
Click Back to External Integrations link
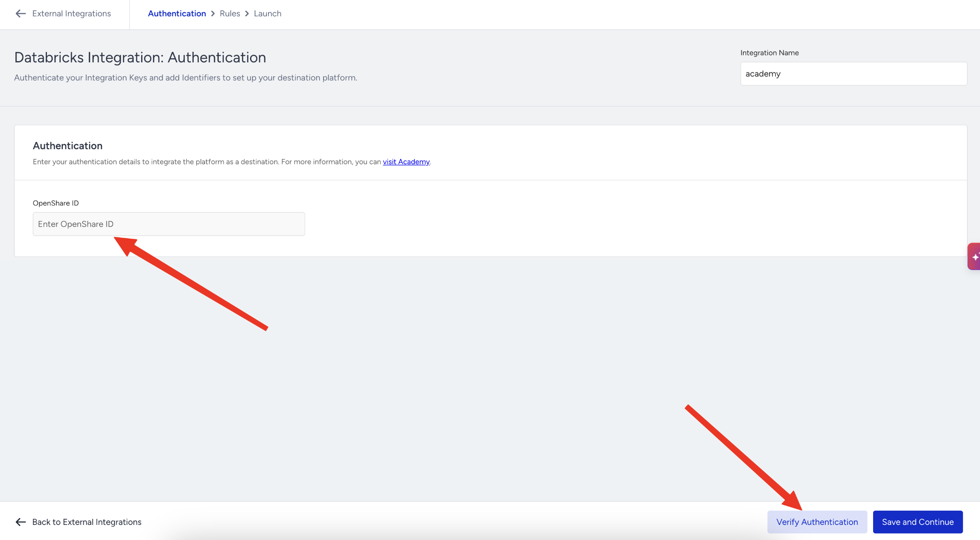[x=87, y=522]
